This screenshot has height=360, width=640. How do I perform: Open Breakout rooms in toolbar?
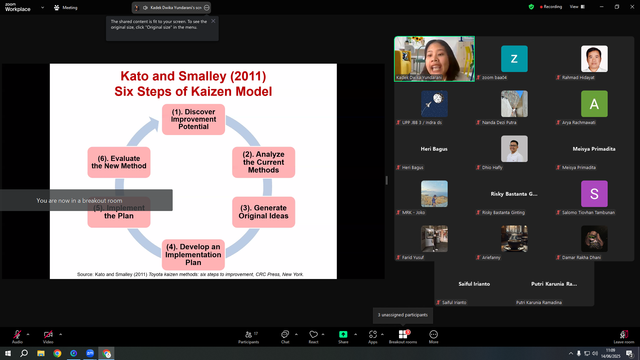click(403, 337)
